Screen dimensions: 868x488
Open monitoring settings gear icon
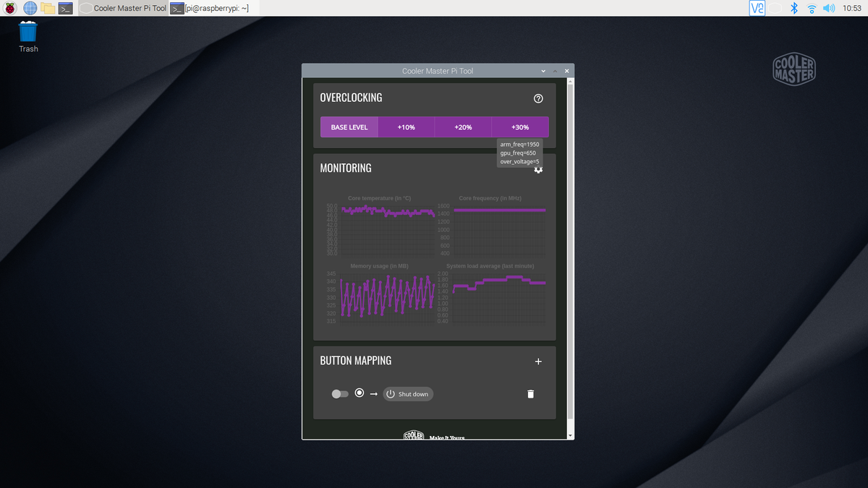point(538,169)
